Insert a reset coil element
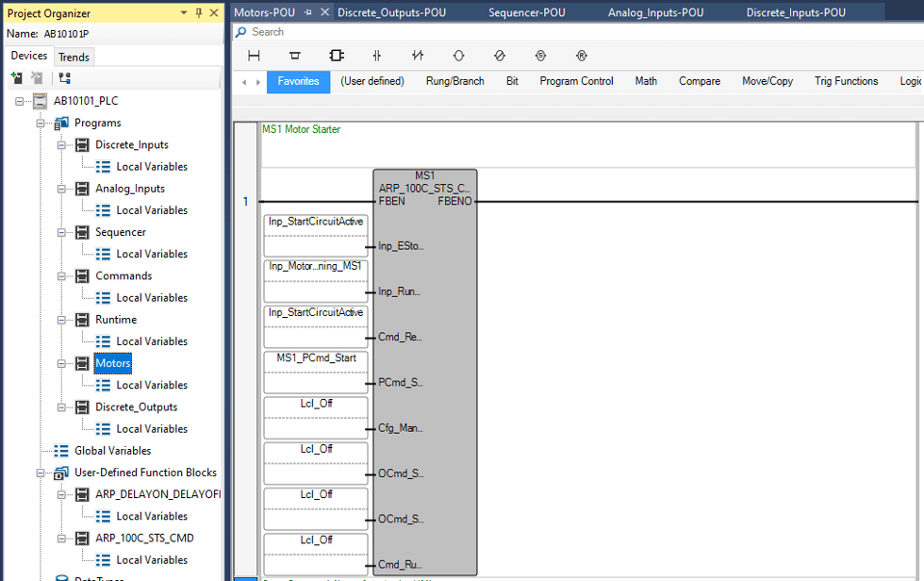Screen dimensions: 924x581 (582, 56)
